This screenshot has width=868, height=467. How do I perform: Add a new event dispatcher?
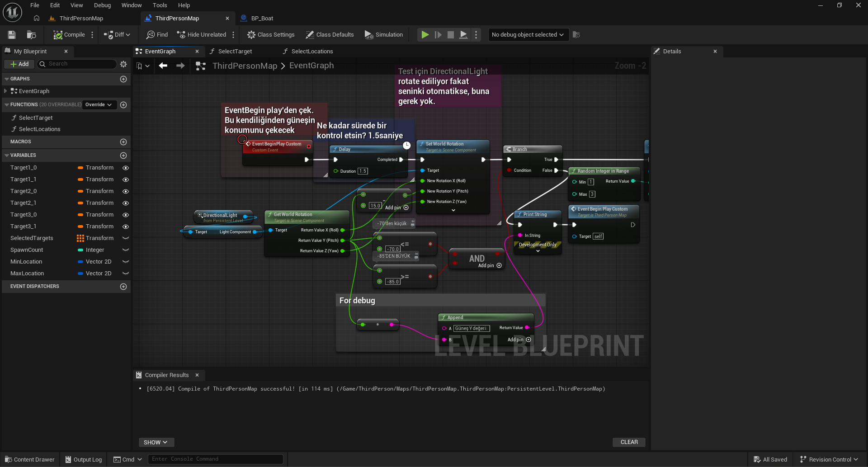click(x=123, y=287)
